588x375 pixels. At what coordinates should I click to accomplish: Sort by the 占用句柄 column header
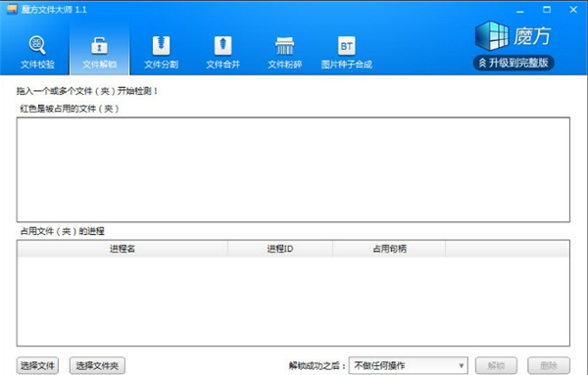[x=389, y=249]
